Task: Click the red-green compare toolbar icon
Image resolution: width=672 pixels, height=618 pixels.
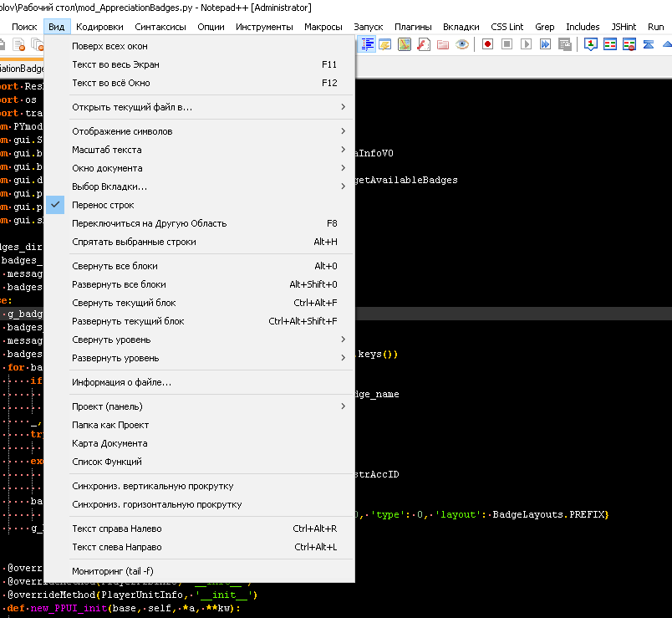Action: [x=610, y=44]
